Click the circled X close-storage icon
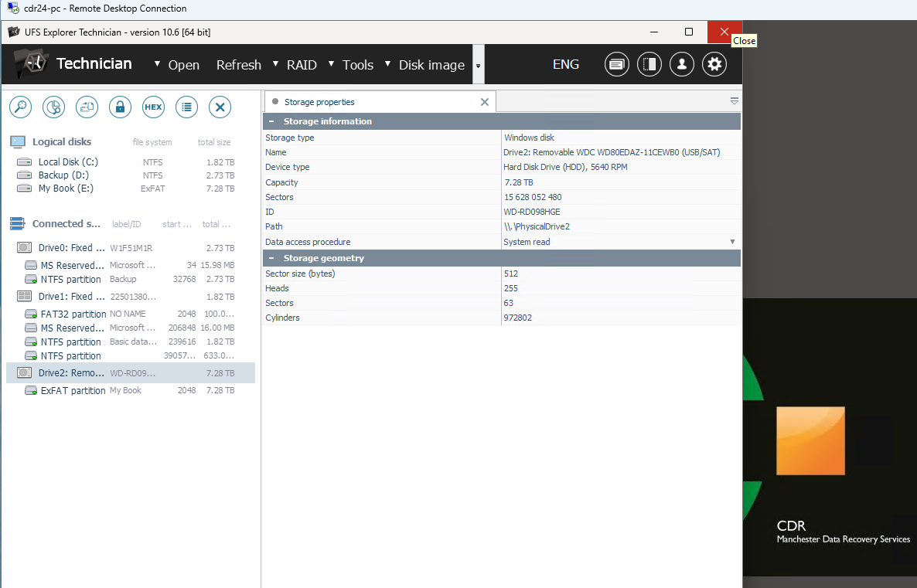This screenshot has width=917, height=588. coord(220,107)
